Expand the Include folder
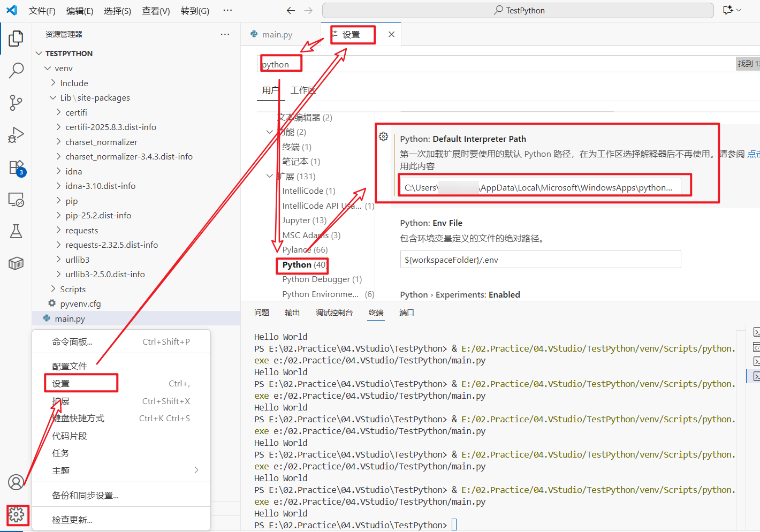 tap(53, 83)
